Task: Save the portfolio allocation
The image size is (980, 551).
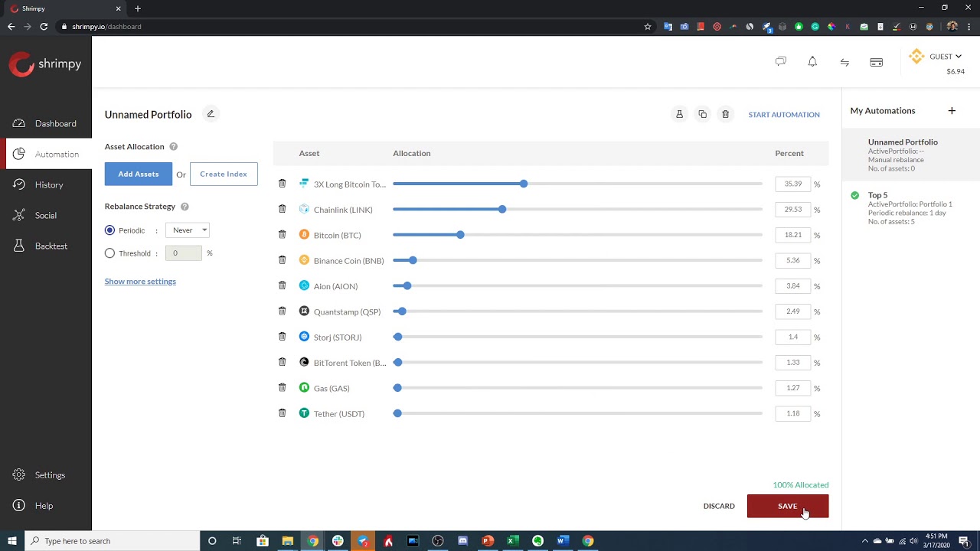Action: (x=788, y=506)
